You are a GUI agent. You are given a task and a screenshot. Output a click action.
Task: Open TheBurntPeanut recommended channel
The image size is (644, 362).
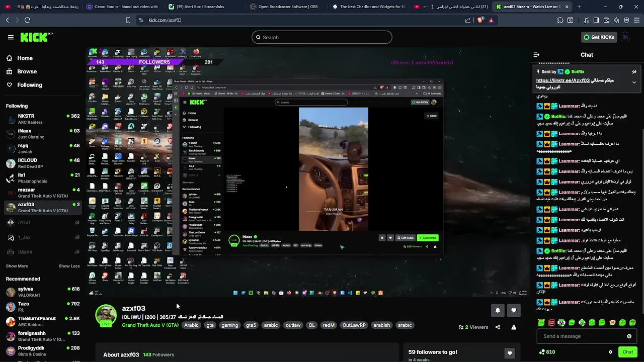(42, 321)
